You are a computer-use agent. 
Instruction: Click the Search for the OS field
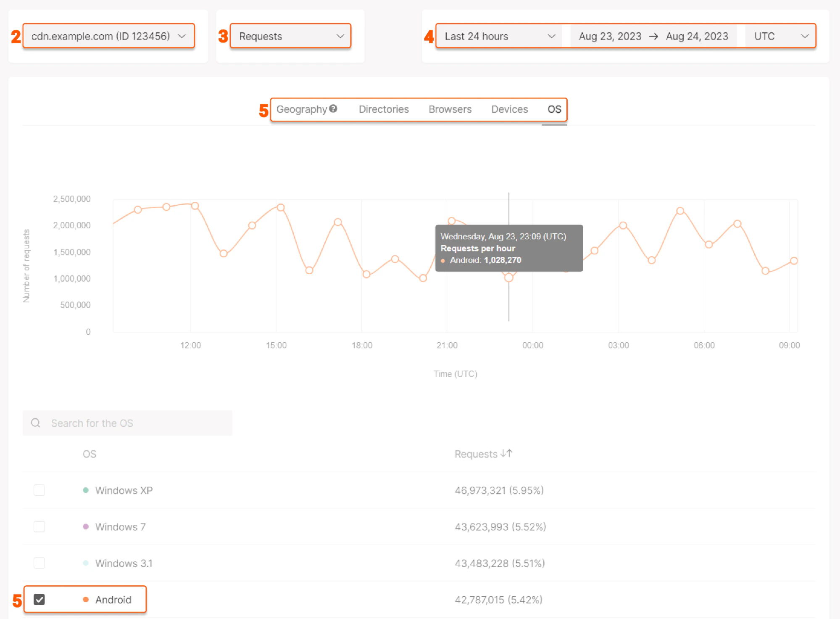click(x=126, y=423)
